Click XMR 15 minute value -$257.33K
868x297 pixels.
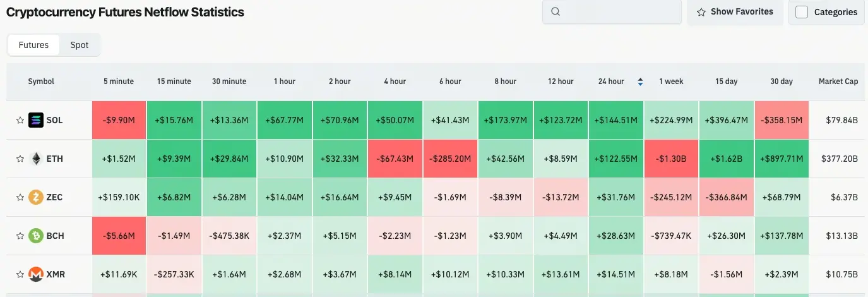pos(174,274)
